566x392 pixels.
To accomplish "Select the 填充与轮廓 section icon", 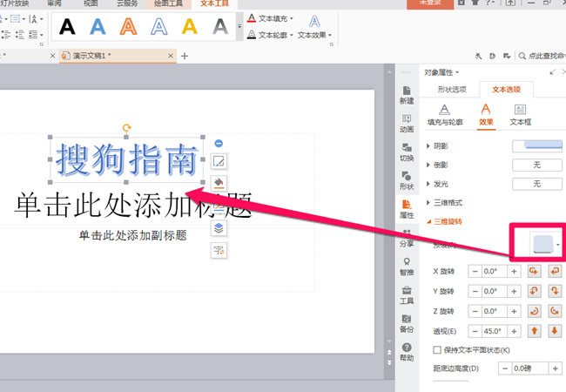I will [445, 115].
